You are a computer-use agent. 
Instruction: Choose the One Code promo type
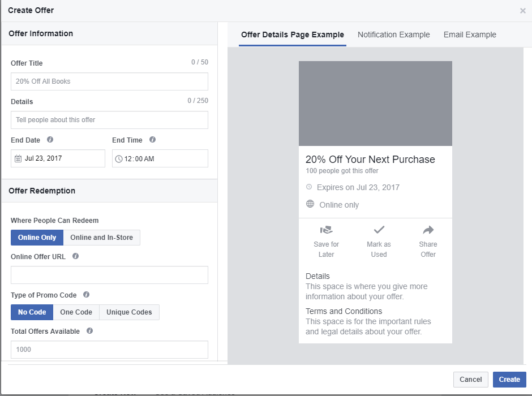pos(76,312)
